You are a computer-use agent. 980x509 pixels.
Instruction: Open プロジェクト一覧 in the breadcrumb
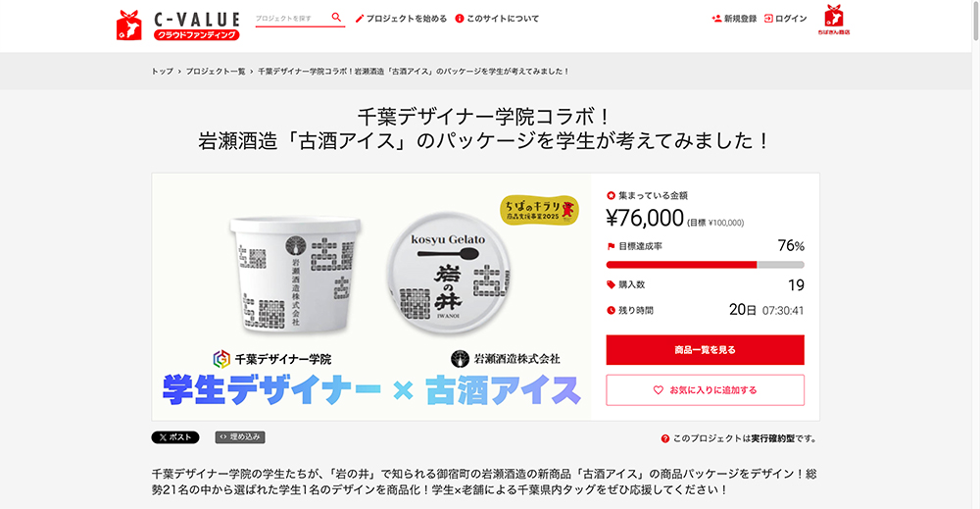216,72
